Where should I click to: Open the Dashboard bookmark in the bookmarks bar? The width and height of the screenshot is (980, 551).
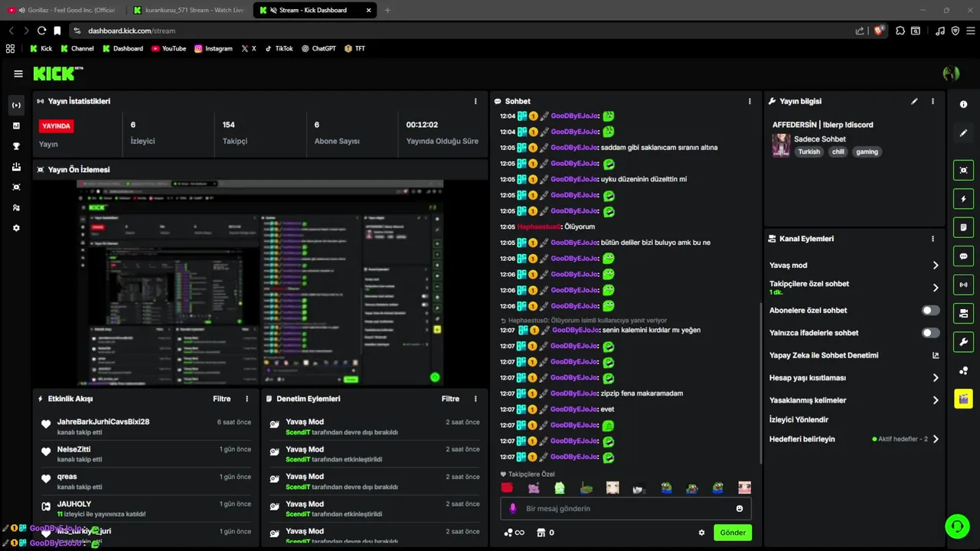[122, 48]
